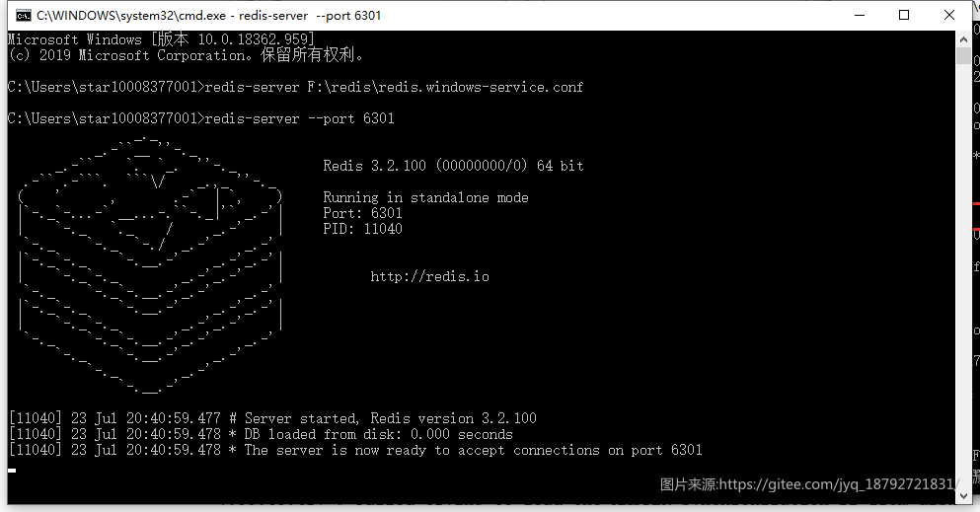The image size is (980, 512).
Task: Click the scrollbar up arrow
Action: click(963, 38)
